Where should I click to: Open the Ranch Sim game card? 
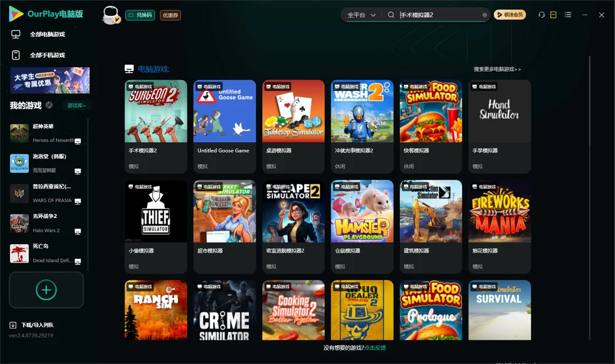[156, 310]
